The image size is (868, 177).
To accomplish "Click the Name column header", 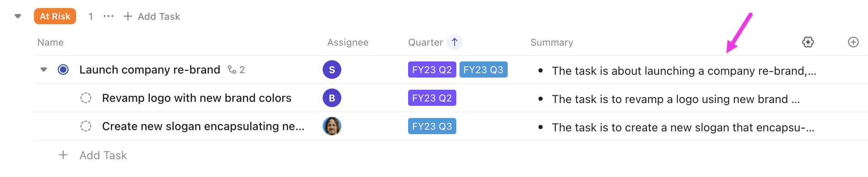I will click(x=51, y=42).
